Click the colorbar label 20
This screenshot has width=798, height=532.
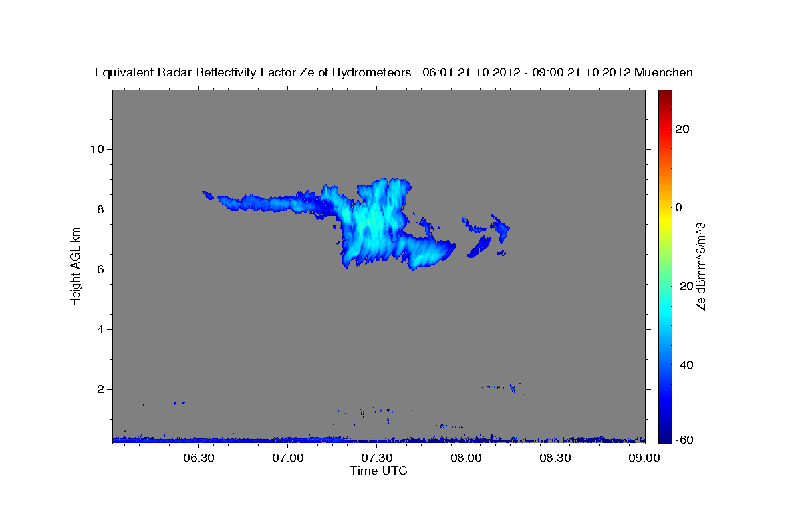(x=682, y=129)
